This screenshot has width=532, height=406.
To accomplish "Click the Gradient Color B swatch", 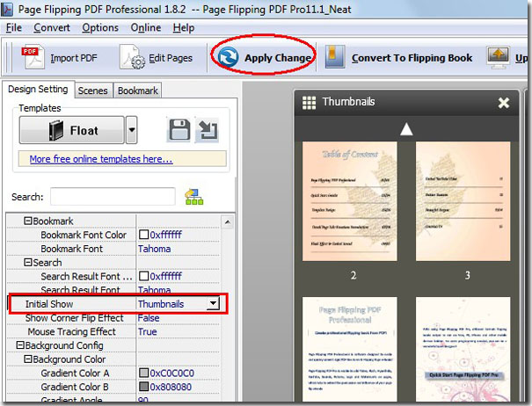I will point(144,387).
